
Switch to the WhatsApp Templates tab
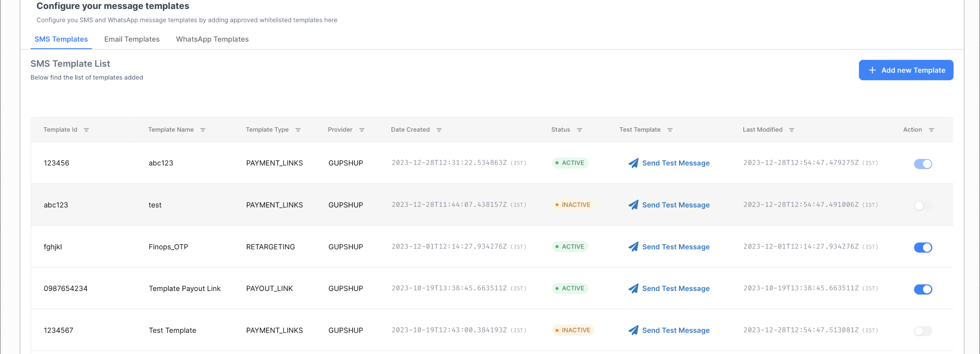coord(212,39)
